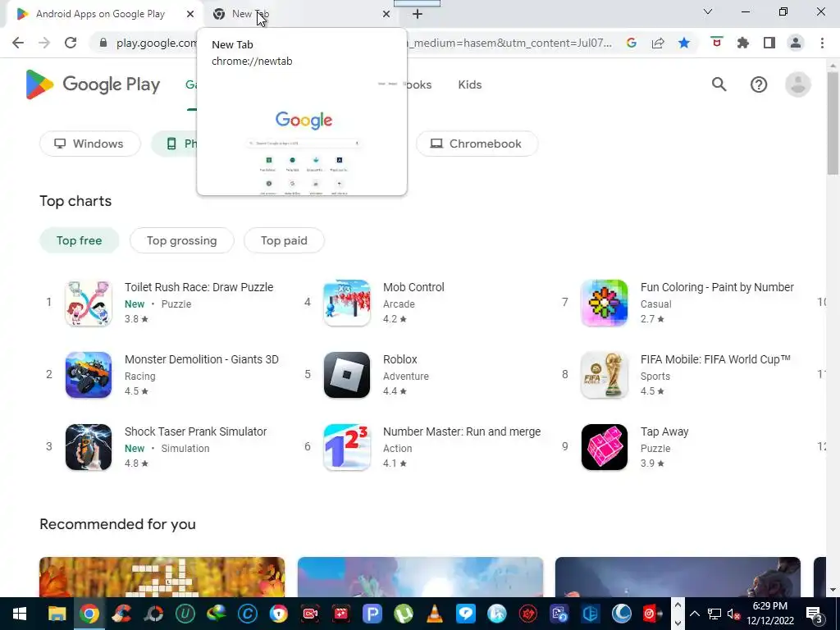Toggle the Chrome side panel icon

(x=769, y=43)
